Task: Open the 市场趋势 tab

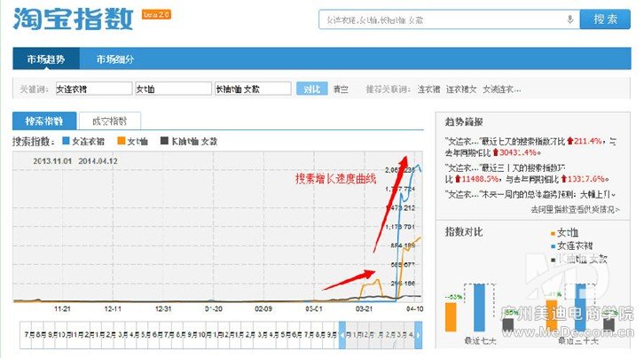Action: coord(46,59)
